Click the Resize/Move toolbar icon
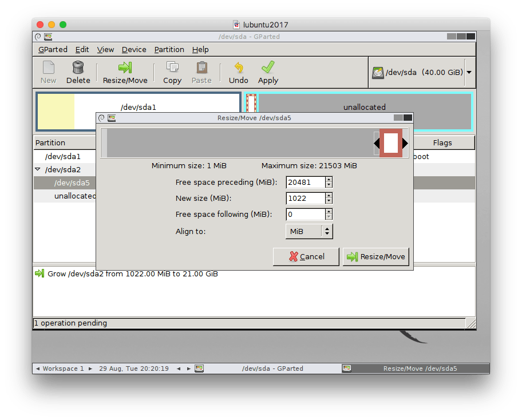The width and height of the screenshot is (522, 420). coord(125,68)
